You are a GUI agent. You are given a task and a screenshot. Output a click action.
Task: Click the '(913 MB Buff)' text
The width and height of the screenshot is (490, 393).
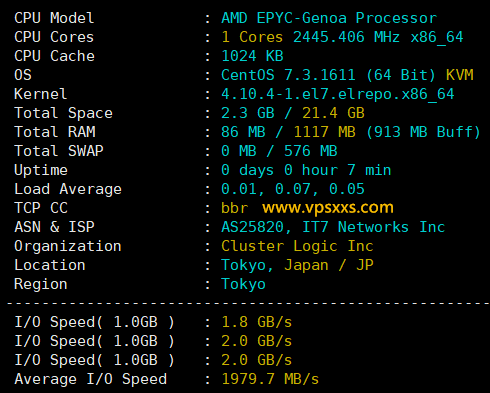423,132
